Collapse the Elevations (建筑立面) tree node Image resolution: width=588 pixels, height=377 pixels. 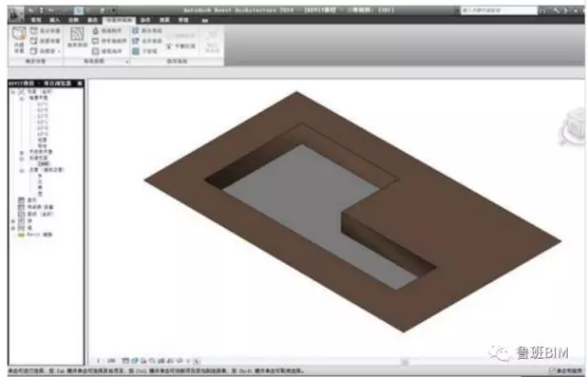tap(21, 170)
